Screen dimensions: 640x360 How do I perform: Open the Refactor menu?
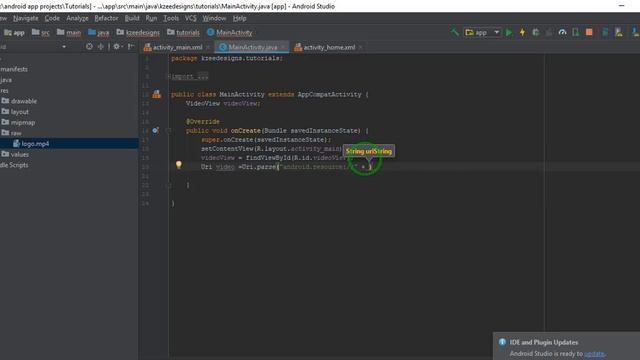click(x=106, y=18)
